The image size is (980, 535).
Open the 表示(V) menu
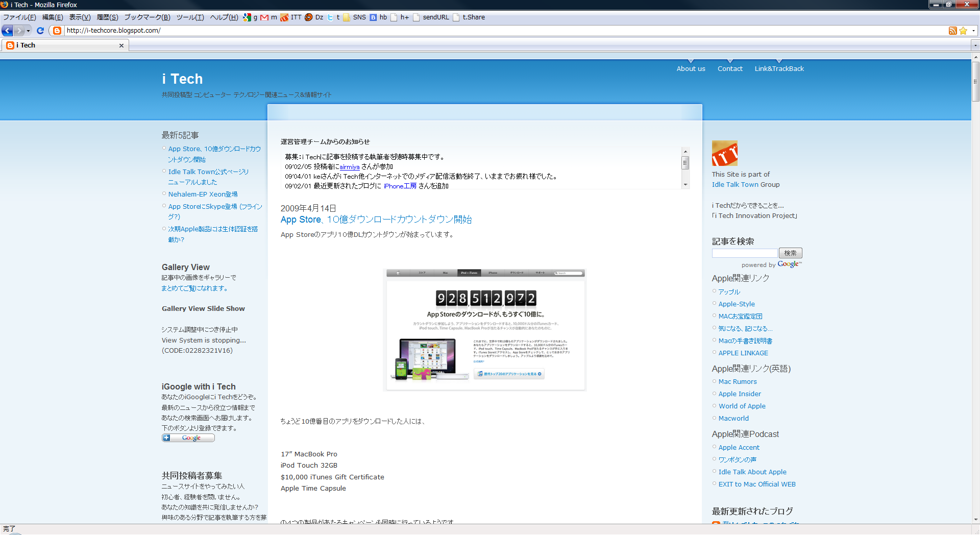pos(80,17)
